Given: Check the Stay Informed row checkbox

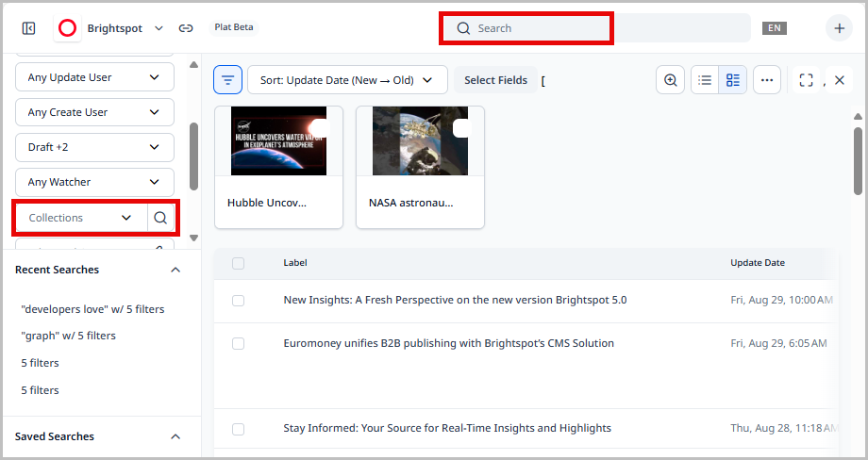Looking at the screenshot, I should (238, 429).
